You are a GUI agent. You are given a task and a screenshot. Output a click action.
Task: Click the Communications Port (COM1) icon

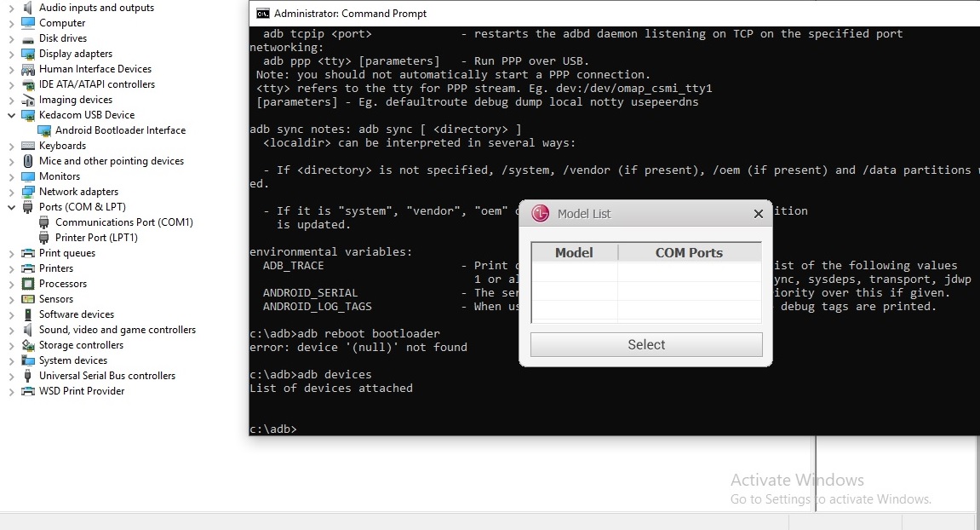pos(44,222)
